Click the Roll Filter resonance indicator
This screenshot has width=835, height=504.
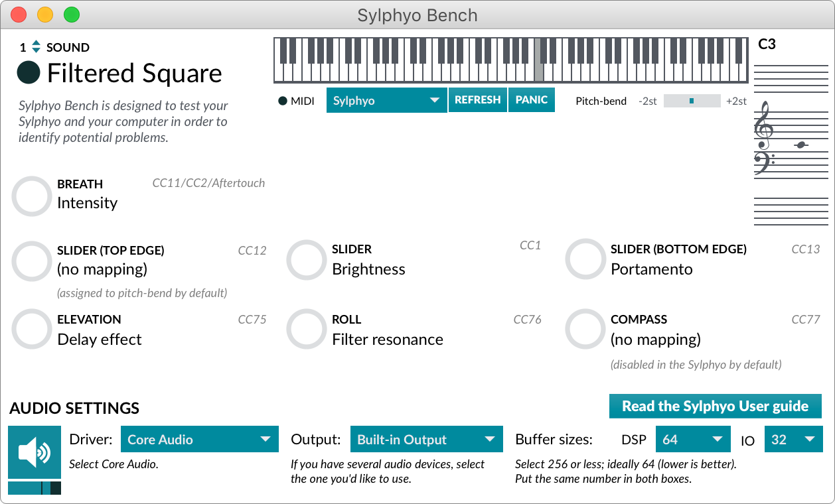tap(307, 330)
